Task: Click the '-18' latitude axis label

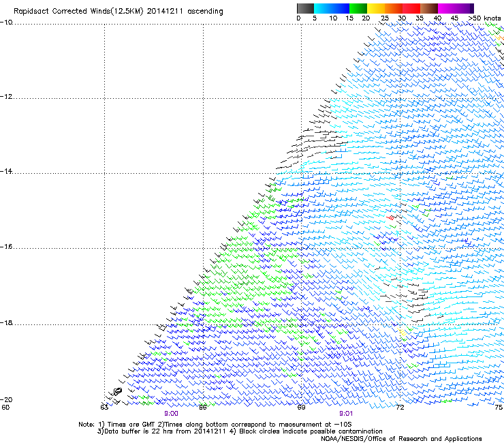Action: point(6,322)
